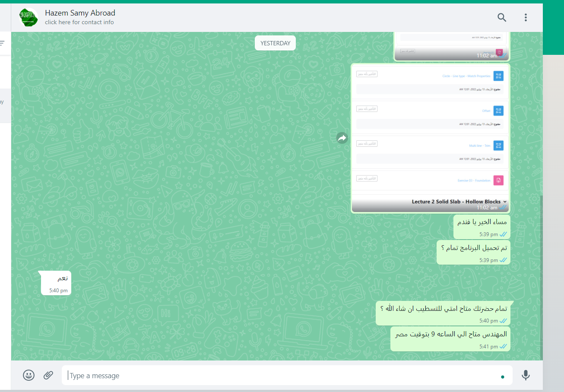Open the large course list image
The image size is (564, 392).
click(x=431, y=138)
